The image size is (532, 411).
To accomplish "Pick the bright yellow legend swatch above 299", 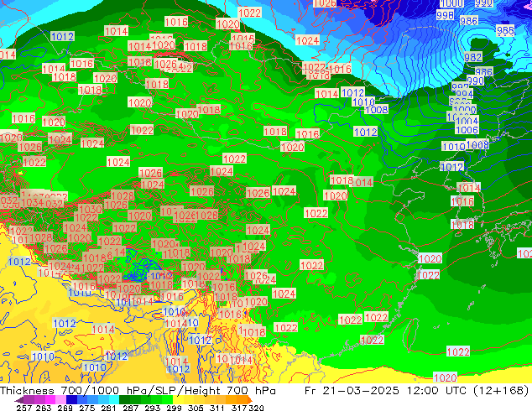I will [178, 400].
